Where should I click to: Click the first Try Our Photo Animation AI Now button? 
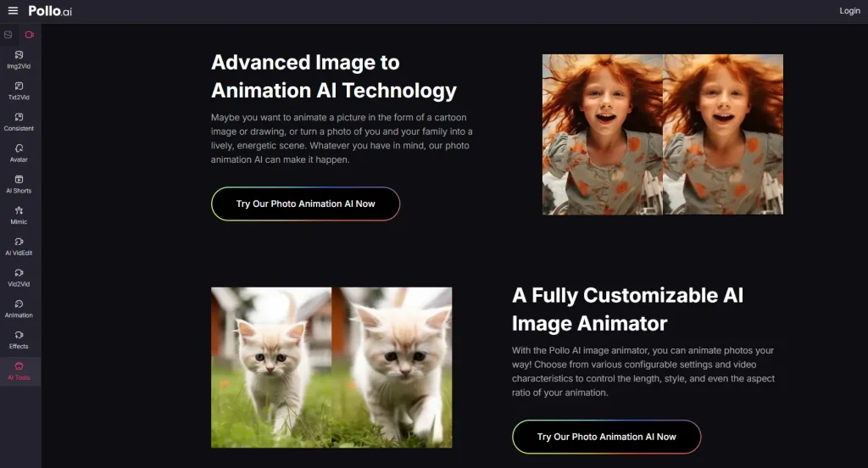(305, 203)
